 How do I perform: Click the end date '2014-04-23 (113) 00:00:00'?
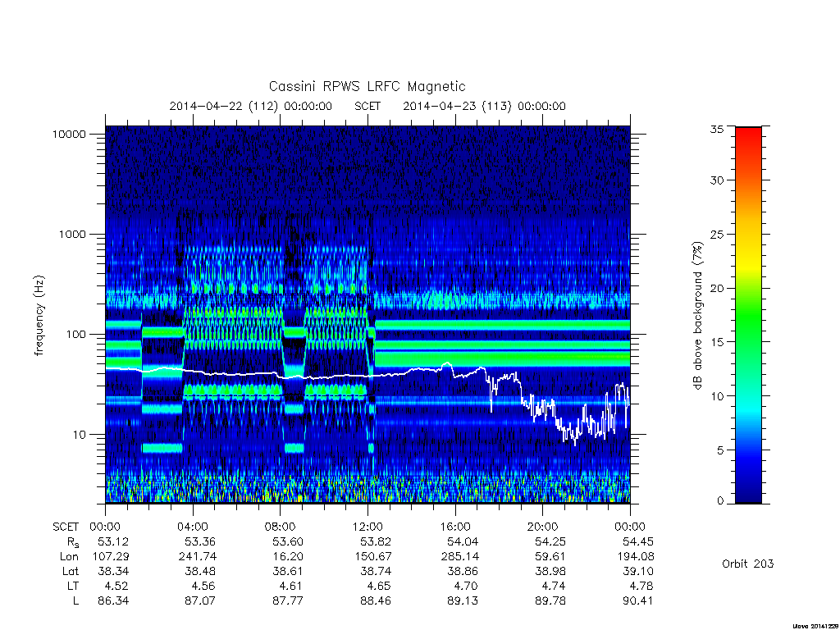coord(484,106)
